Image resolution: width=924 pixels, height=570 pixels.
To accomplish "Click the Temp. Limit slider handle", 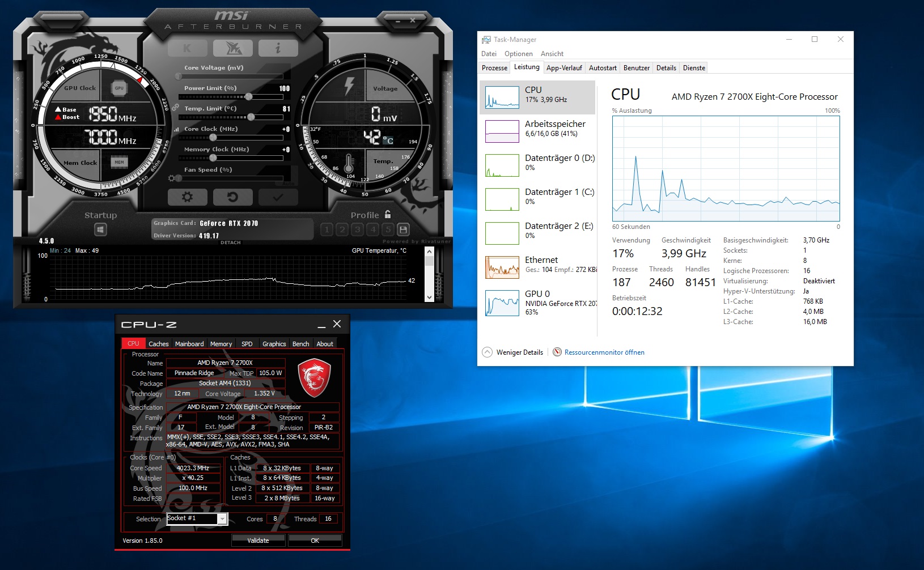I will pyautogui.click(x=251, y=117).
